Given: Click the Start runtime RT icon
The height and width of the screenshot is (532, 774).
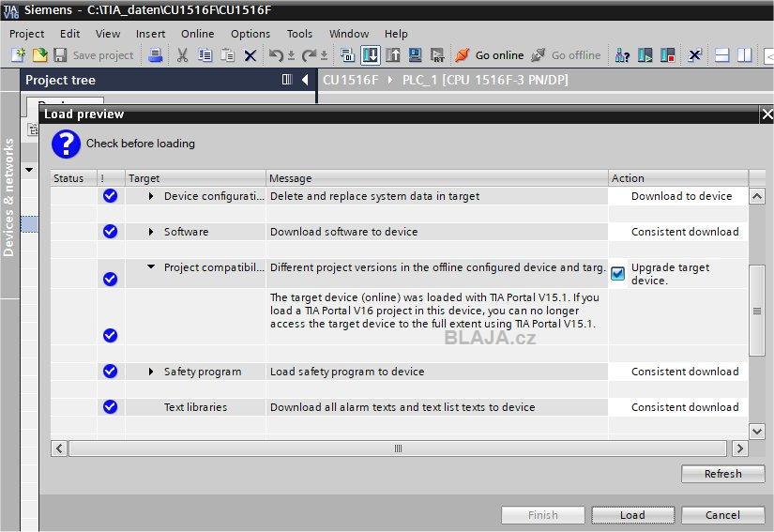Looking at the screenshot, I should point(437,54).
